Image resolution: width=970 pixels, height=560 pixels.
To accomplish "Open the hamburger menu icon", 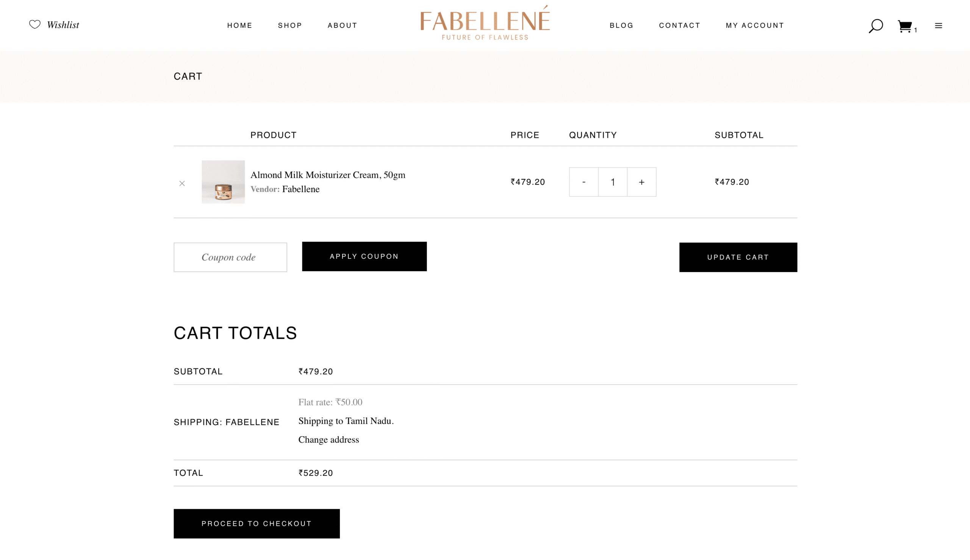I will click(x=939, y=26).
